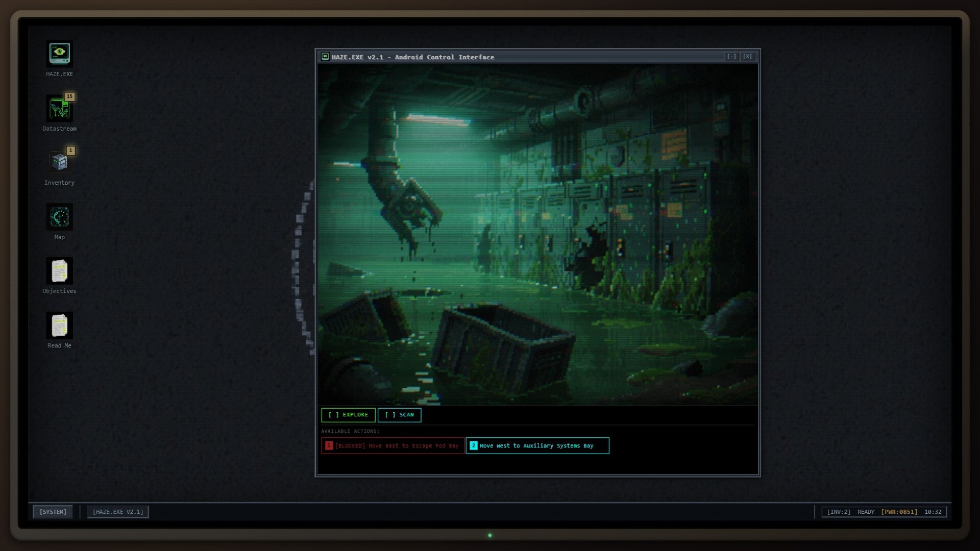Click the blocked Escape Pod Bay action

(393, 445)
